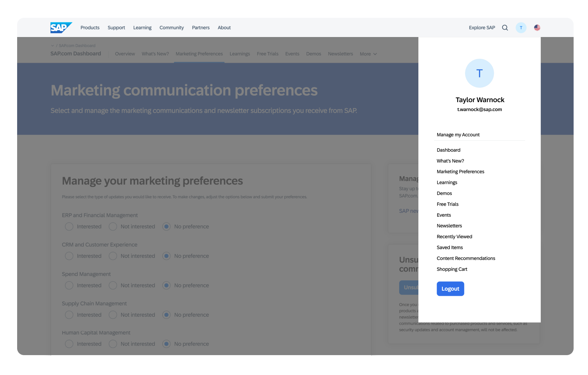Open the Products menu
This screenshot has width=588, height=375.
pos(90,27)
